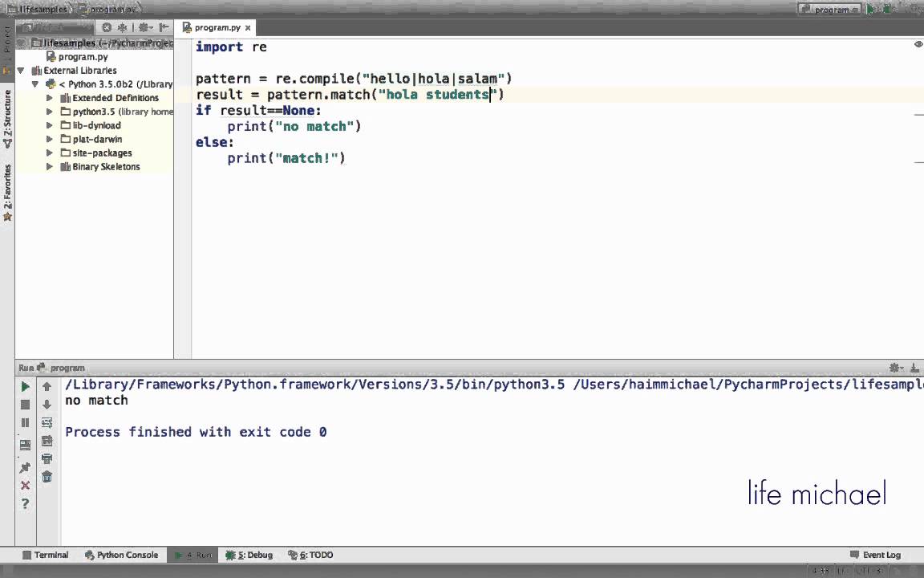The height and width of the screenshot is (578, 924).
Task: Click the down arrow in Run panel
Action: tap(47, 405)
